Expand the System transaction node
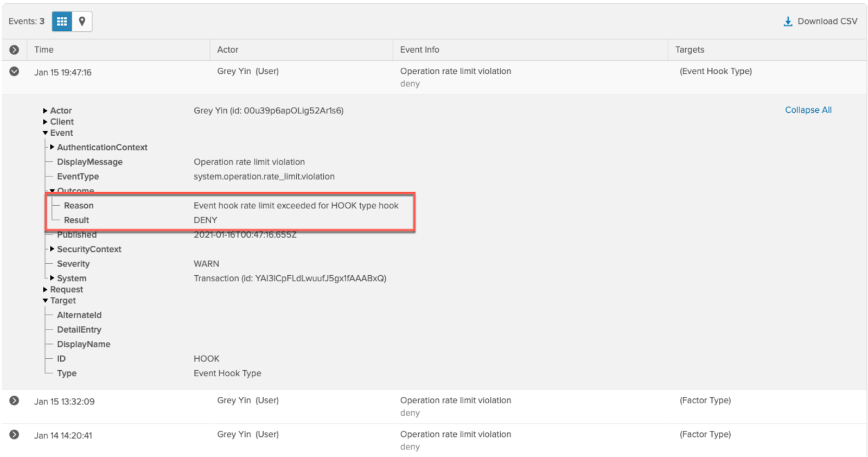Screen dimensions: 868x457 pos(52,278)
